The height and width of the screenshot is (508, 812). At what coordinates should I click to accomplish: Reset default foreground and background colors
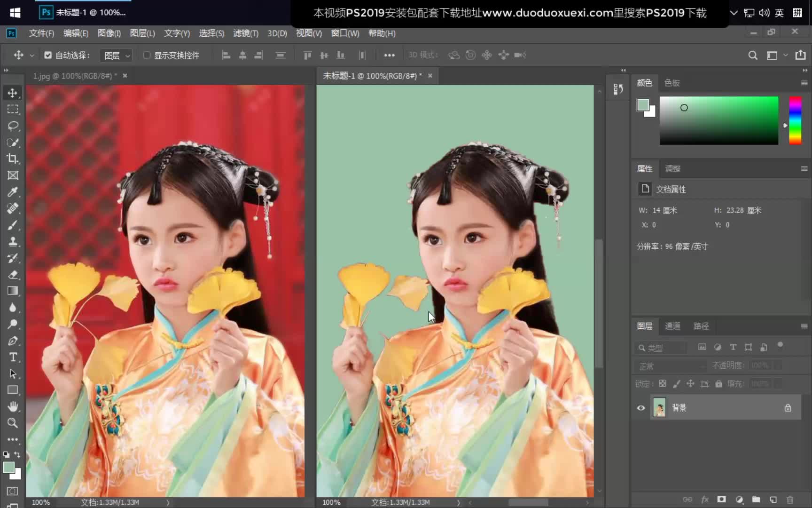pos(6,455)
